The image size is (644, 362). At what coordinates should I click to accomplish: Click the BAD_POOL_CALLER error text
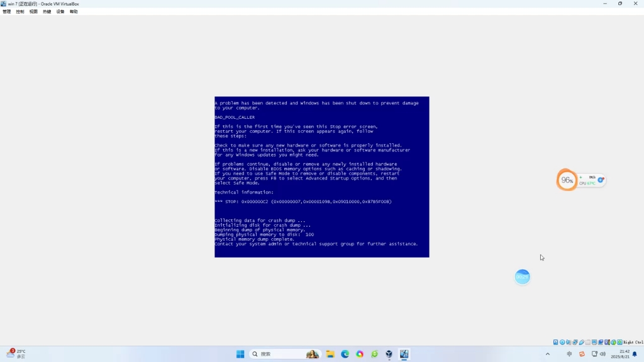(x=235, y=118)
